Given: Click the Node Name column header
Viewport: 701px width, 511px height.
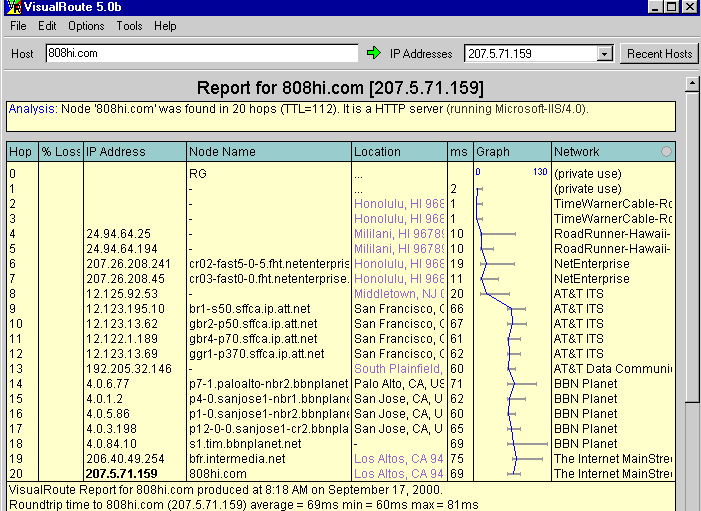Looking at the screenshot, I should pyautogui.click(x=269, y=152).
